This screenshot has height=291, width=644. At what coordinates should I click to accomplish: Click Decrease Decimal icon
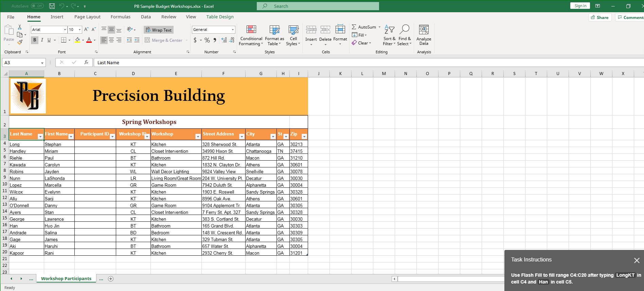tap(232, 40)
